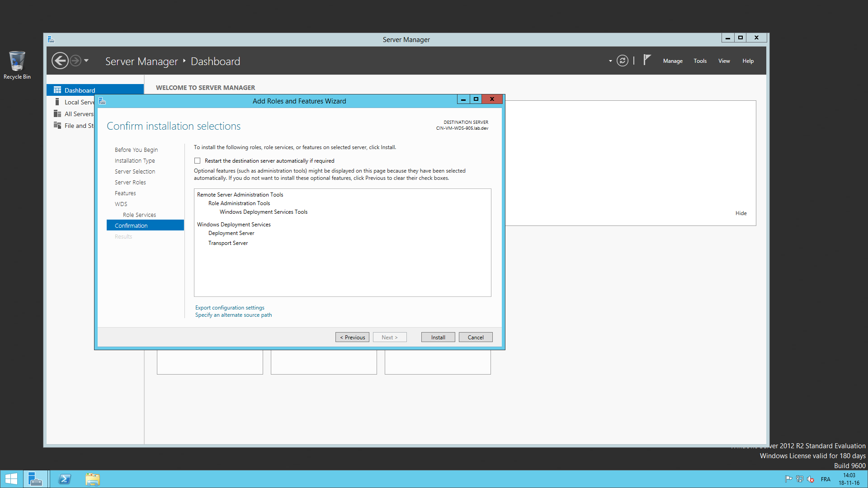Open File Explorer from taskbar

coord(93,479)
